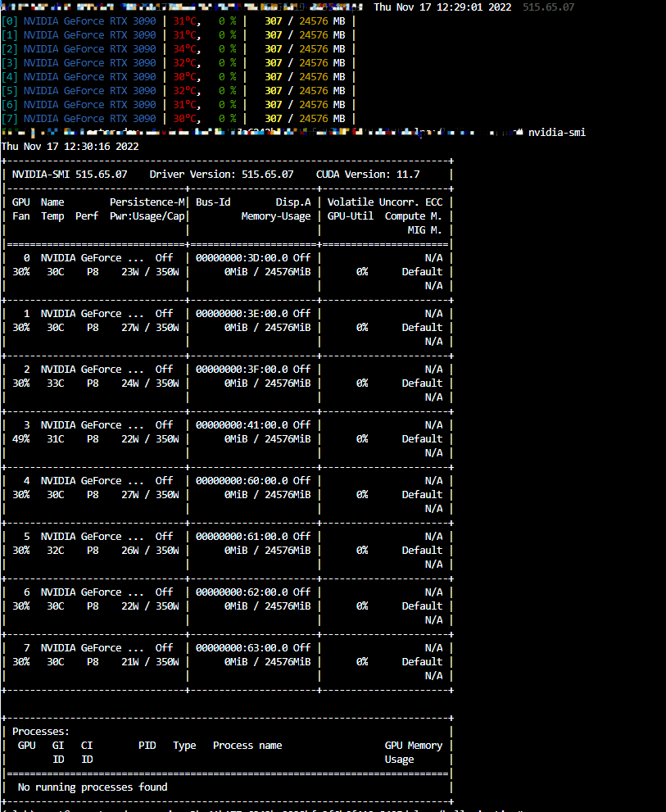Click the '31C' temperature of GPU 3
Screen dimensions: 666x812
point(56,439)
